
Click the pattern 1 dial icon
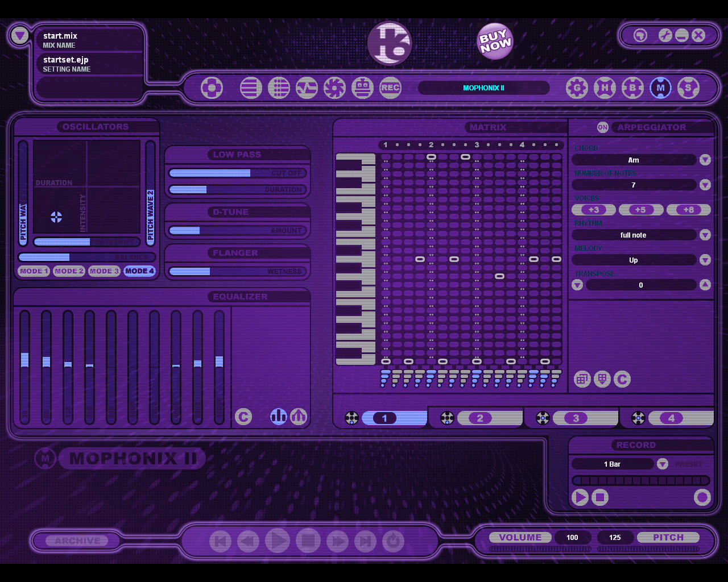click(352, 418)
